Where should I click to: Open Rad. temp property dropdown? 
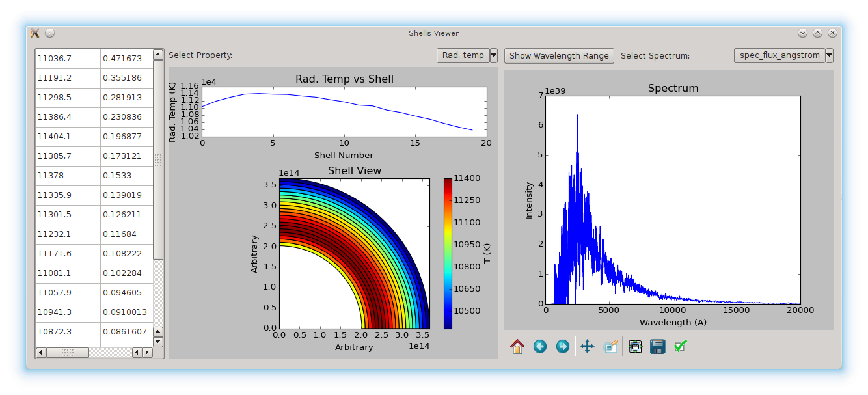tap(463, 55)
